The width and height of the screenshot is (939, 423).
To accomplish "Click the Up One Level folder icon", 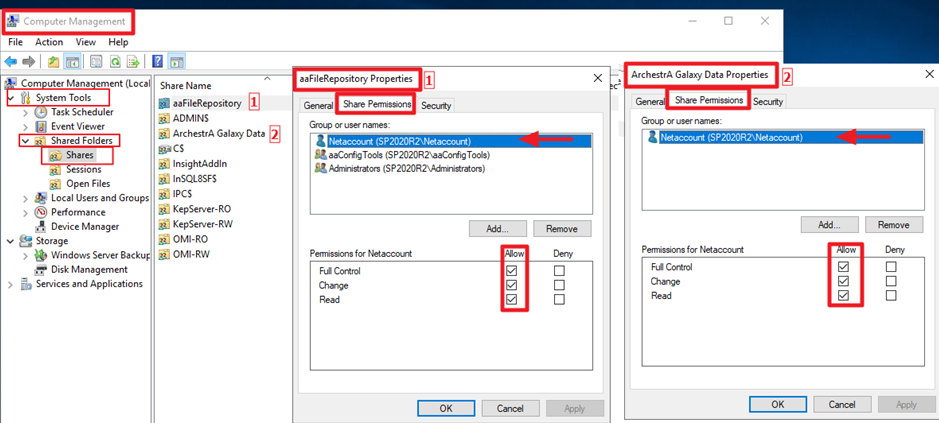I will 53,61.
